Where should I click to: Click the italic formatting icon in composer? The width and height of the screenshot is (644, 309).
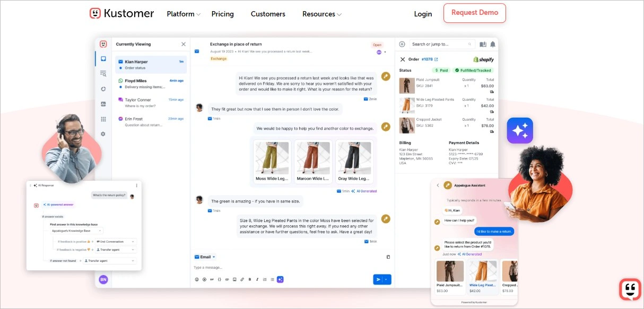(x=257, y=279)
